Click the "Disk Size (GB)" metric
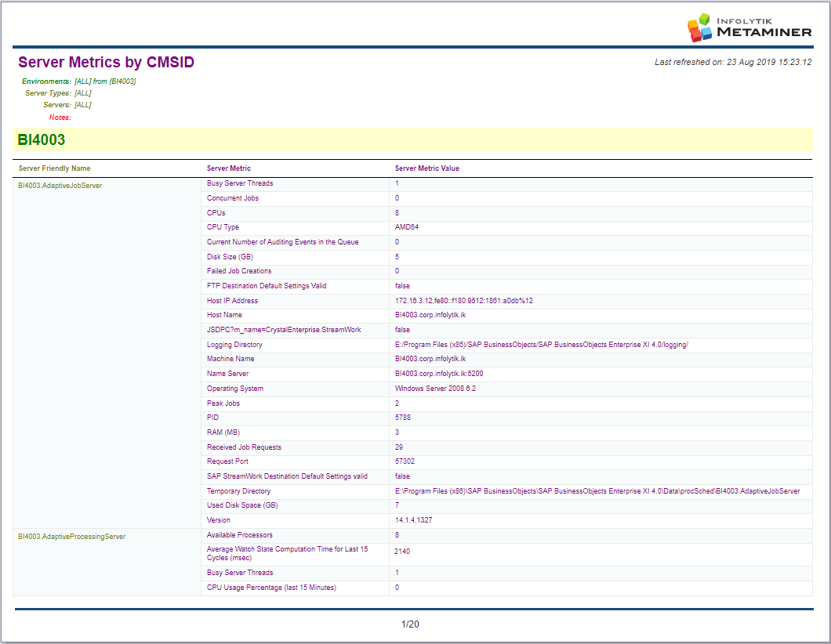Image resolution: width=831 pixels, height=644 pixels. pyautogui.click(x=230, y=257)
